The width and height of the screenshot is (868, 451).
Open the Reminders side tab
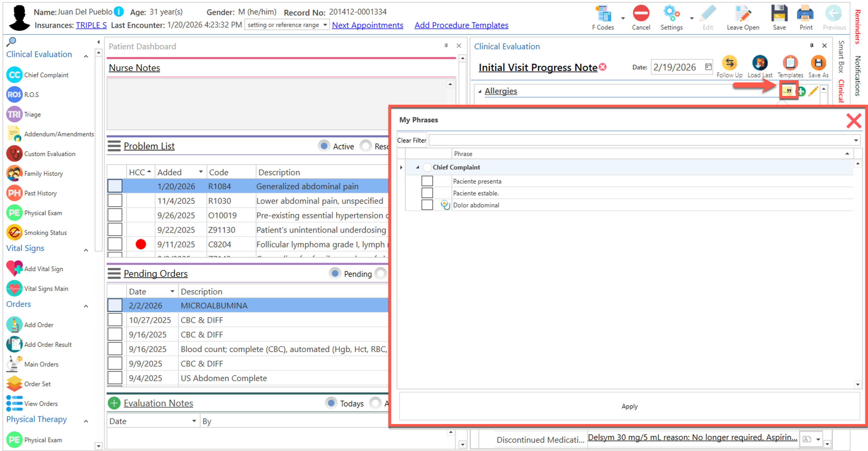click(x=858, y=26)
